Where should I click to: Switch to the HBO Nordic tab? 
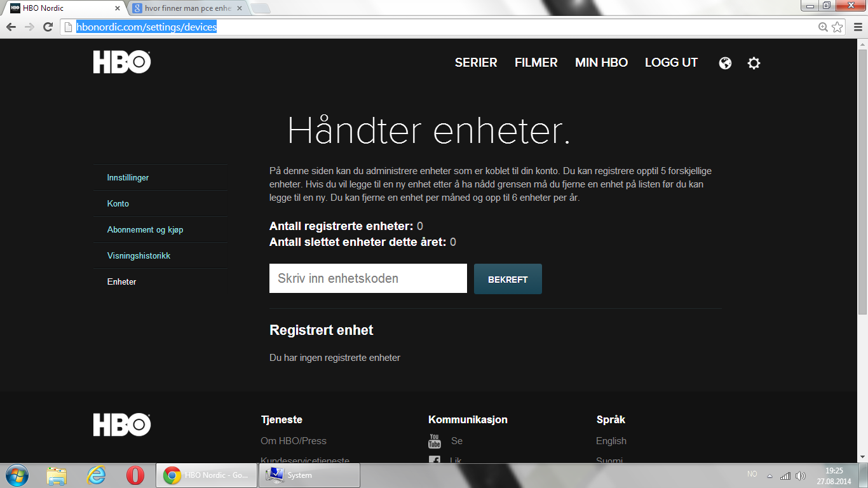(x=64, y=8)
